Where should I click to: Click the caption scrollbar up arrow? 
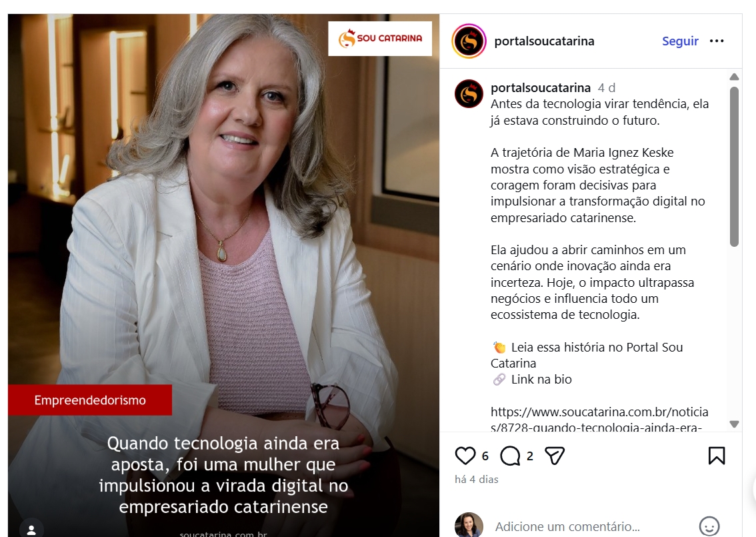pos(734,77)
